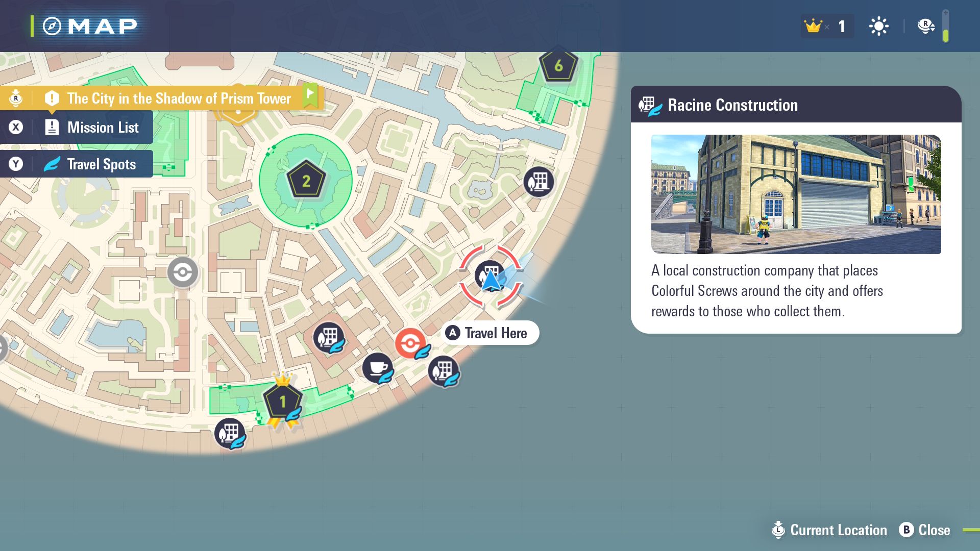
Task: Click the crowned zone 1 marker
Action: 282,402
